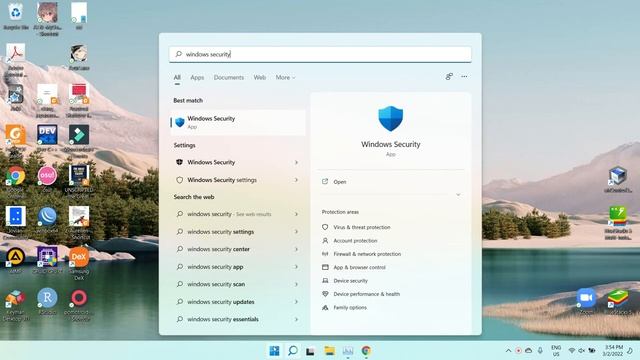Open BlueStacks 5 Multi-Instance Manager shortcut

pyautogui.click(x=618, y=222)
